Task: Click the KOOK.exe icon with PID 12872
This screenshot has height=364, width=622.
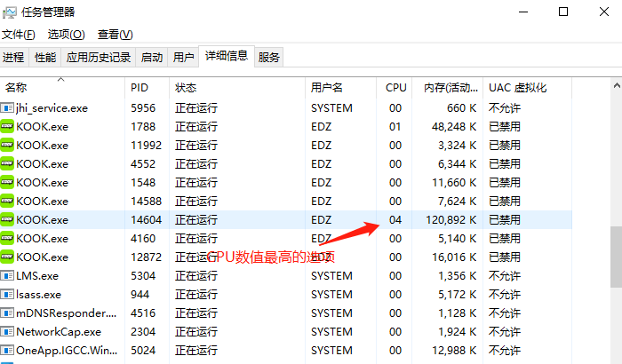Action: (x=7, y=257)
